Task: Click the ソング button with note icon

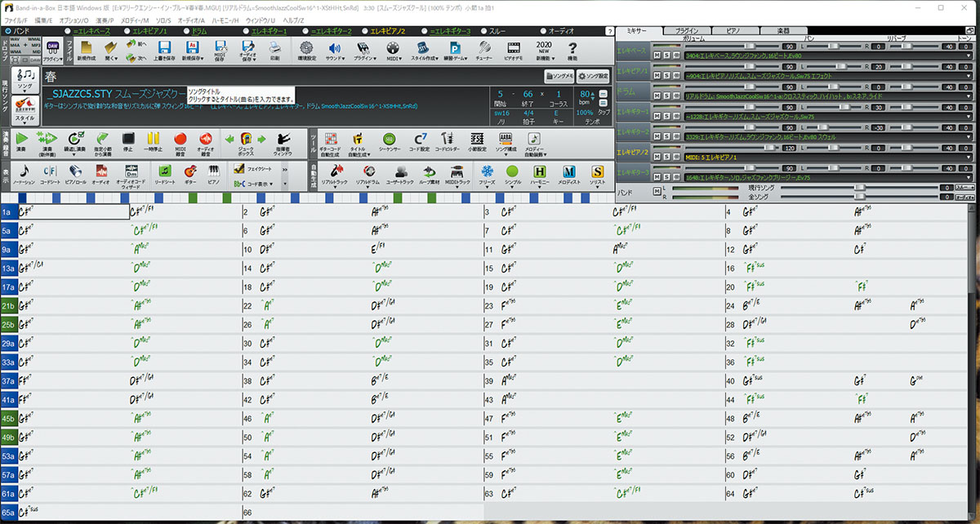Action: (x=25, y=79)
